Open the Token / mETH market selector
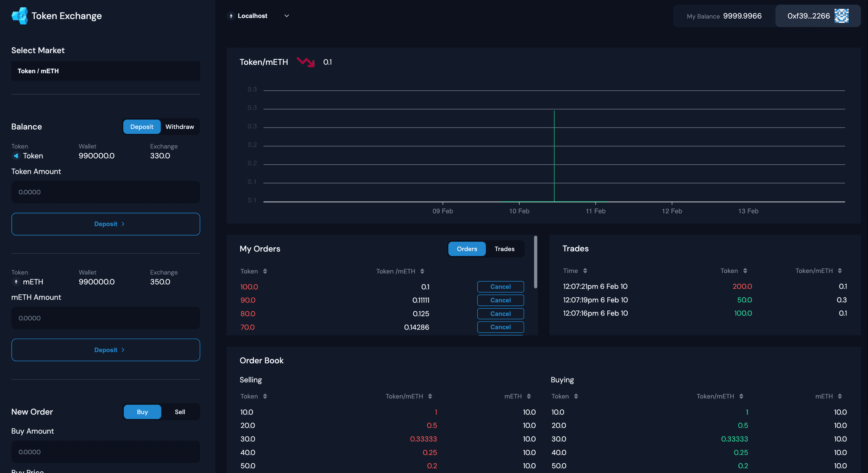Screen dimensions: 868x473 tap(106, 71)
